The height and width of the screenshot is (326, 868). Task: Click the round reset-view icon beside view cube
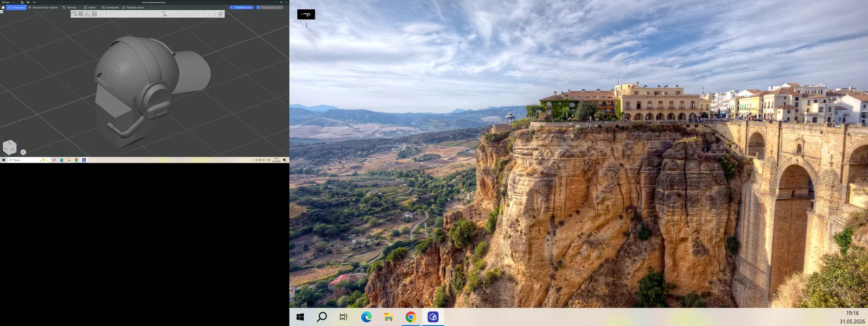coord(23,152)
